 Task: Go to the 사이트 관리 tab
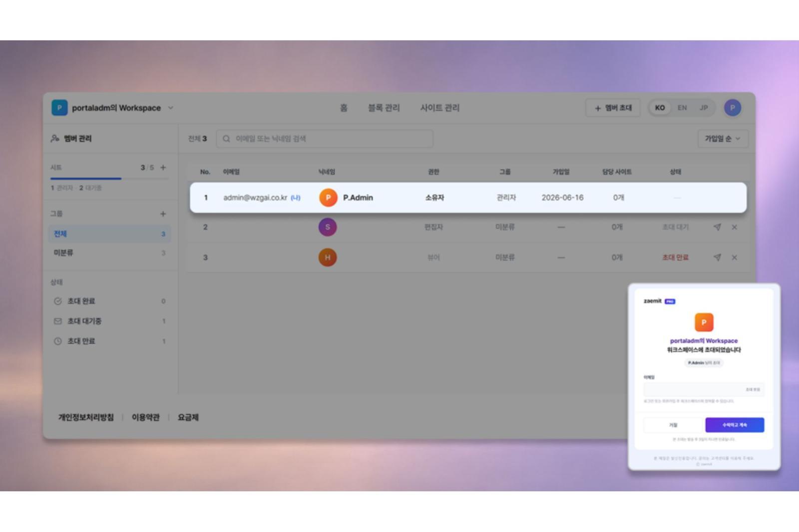439,108
